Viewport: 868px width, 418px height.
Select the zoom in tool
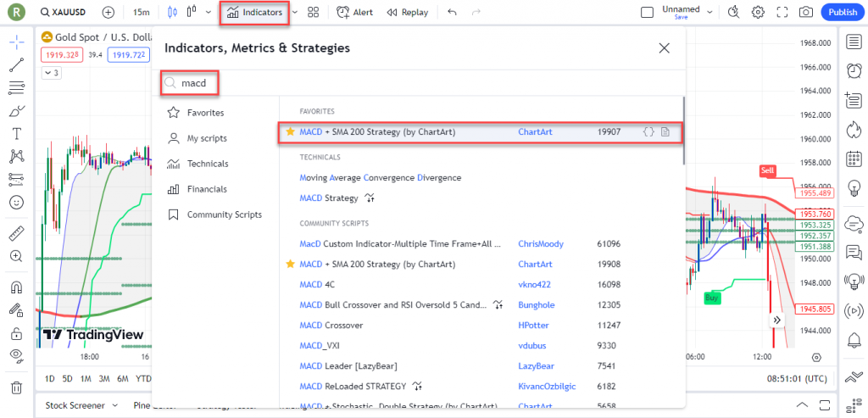point(17,256)
